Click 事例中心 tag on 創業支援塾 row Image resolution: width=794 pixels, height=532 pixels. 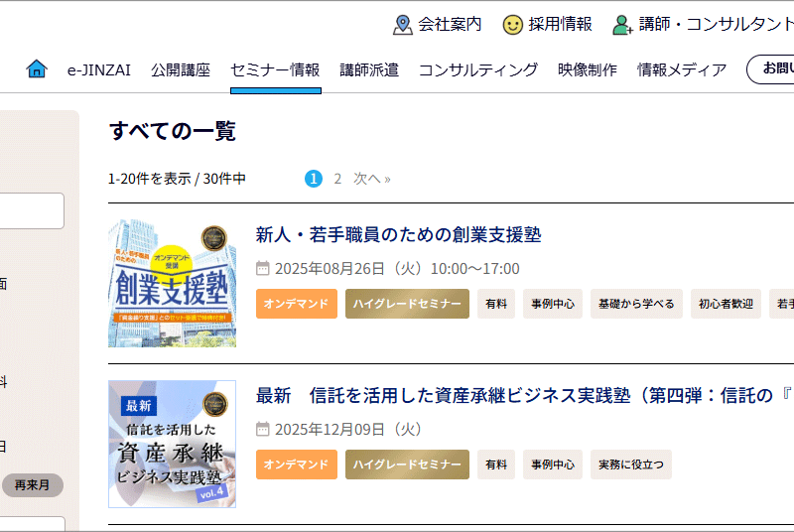pyautogui.click(x=553, y=304)
